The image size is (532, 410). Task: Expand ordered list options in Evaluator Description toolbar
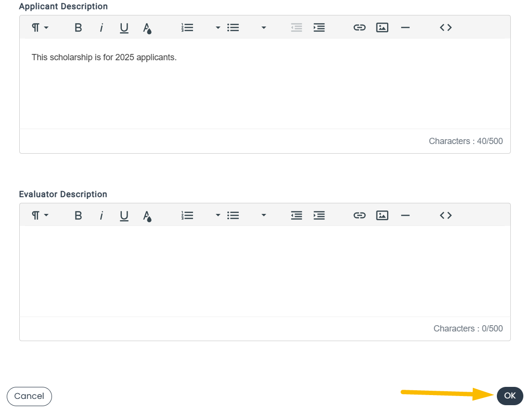coord(218,215)
